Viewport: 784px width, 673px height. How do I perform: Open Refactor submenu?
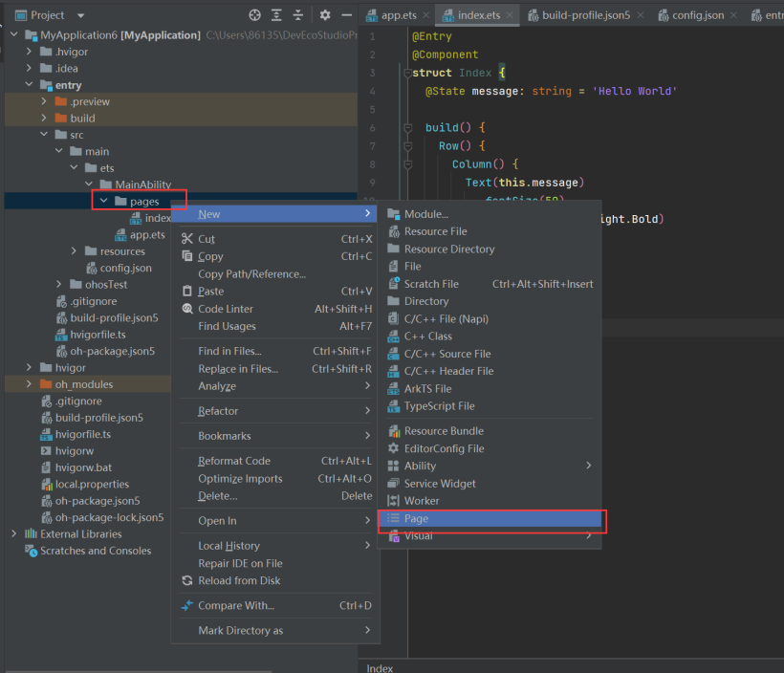pyautogui.click(x=276, y=411)
